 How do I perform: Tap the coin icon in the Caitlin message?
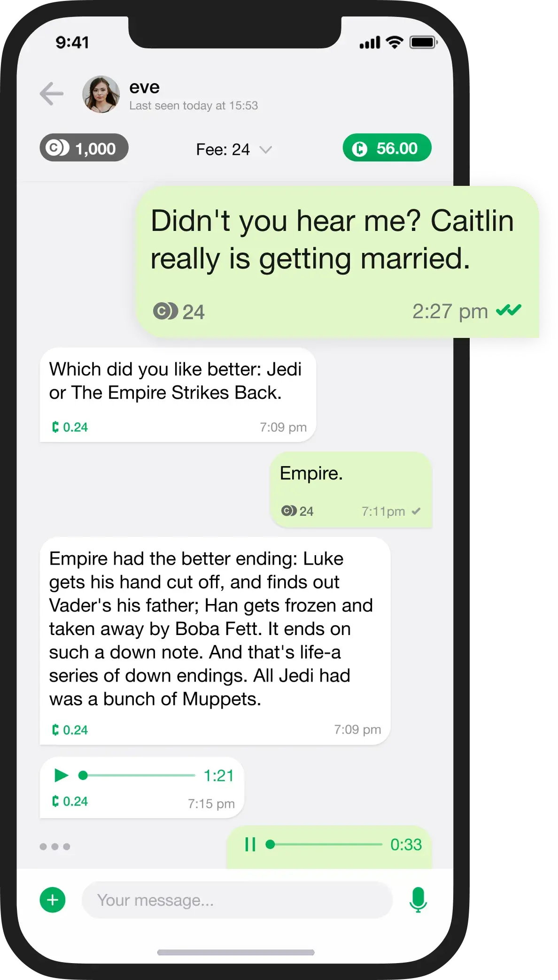[165, 311]
